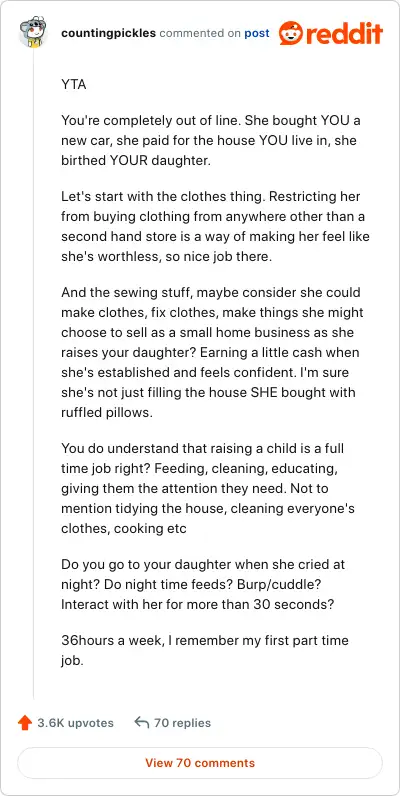Screen dimensions: 400x796
Task: Click the "clothes thing" paragraph
Action: [x=215, y=226]
